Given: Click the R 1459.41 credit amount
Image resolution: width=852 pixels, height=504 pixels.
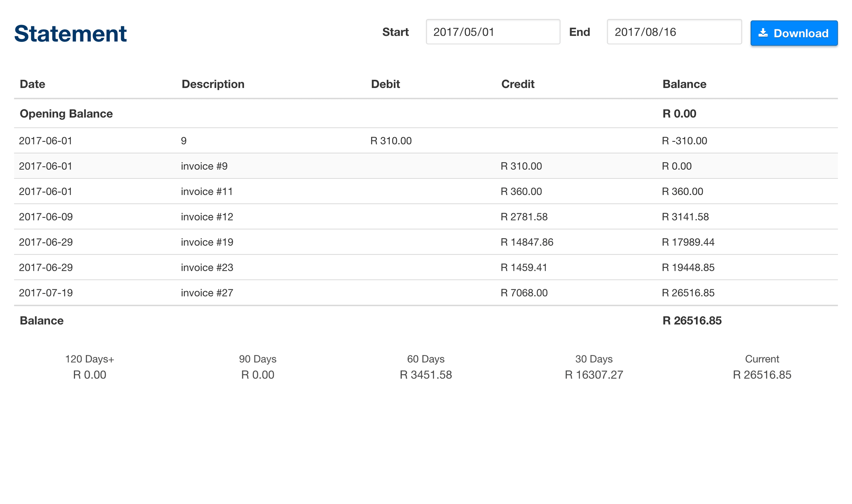Looking at the screenshot, I should click(524, 268).
